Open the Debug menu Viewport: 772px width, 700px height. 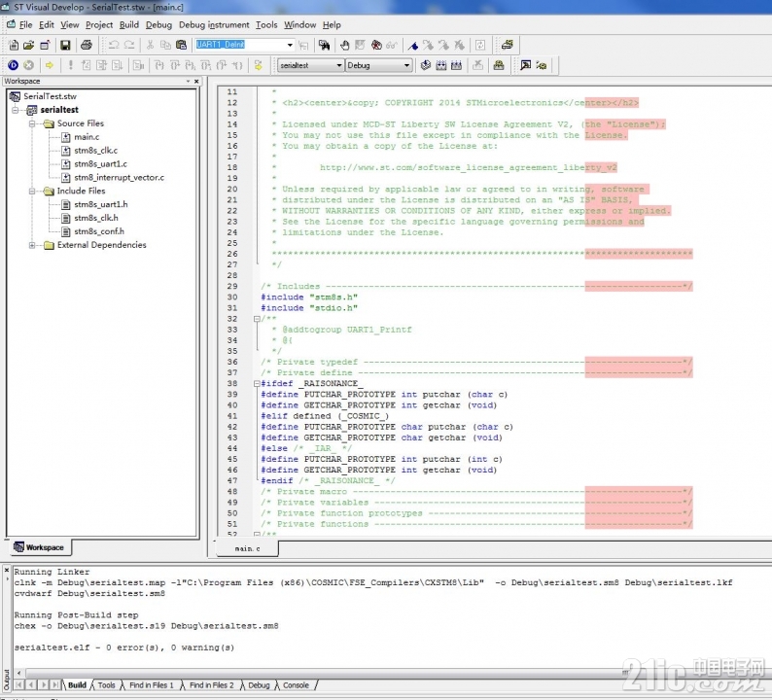(x=158, y=24)
